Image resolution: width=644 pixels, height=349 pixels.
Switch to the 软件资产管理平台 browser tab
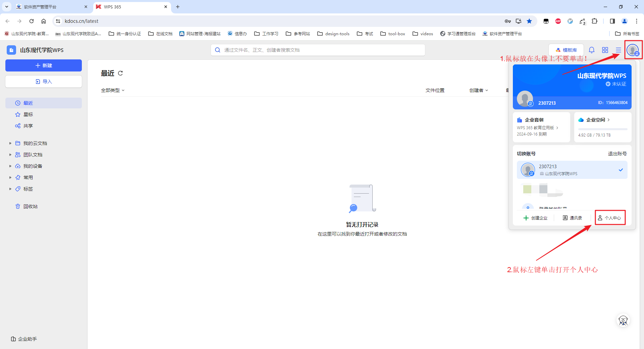[52, 7]
